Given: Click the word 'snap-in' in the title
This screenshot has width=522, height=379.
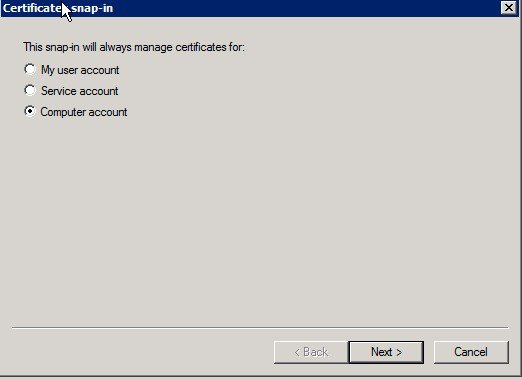Looking at the screenshot, I should 92,8.
